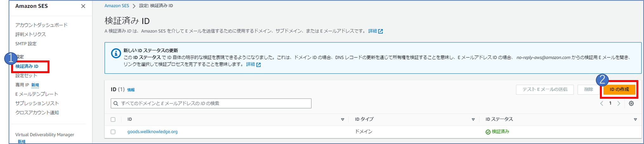The width and height of the screenshot is (644, 144).
Task: Click the info circle icon in banner
Action: [x=116, y=53]
